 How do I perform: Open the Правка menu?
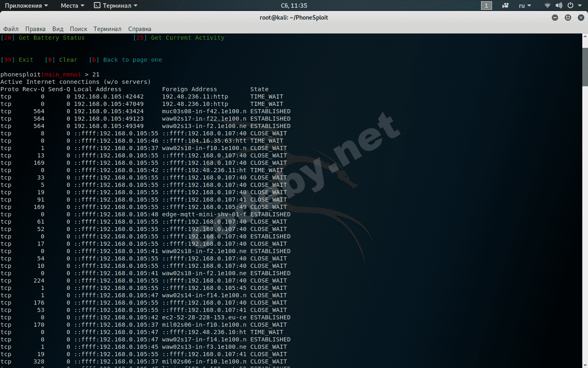35,29
